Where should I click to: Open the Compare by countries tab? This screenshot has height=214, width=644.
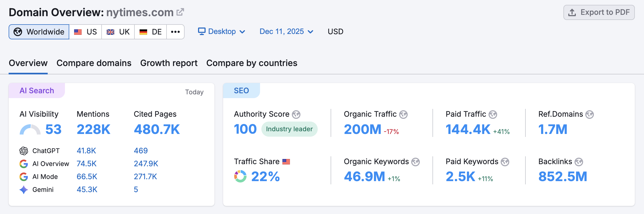(x=252, y=63)
